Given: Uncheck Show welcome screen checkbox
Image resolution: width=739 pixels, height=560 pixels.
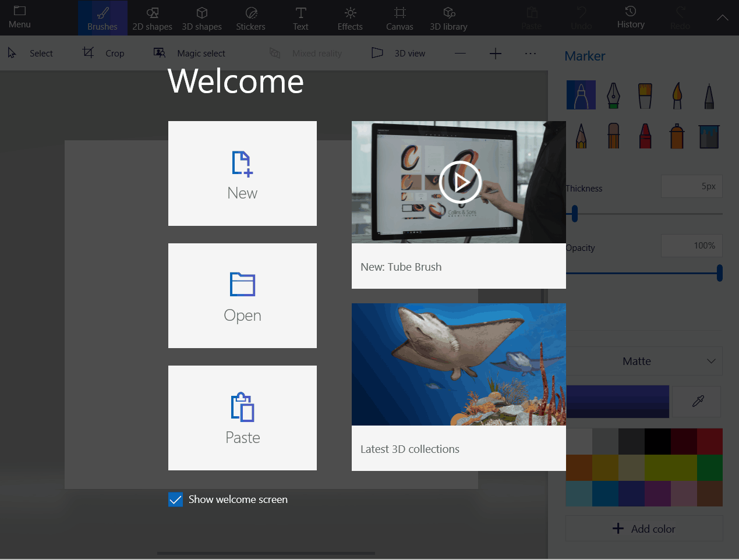Looking at the screenshot, I should tap(175, 499).
